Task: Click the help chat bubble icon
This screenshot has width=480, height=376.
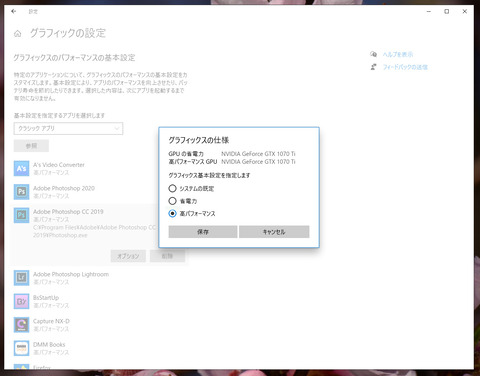Action: pyautogui.click(x=373, y=54)
